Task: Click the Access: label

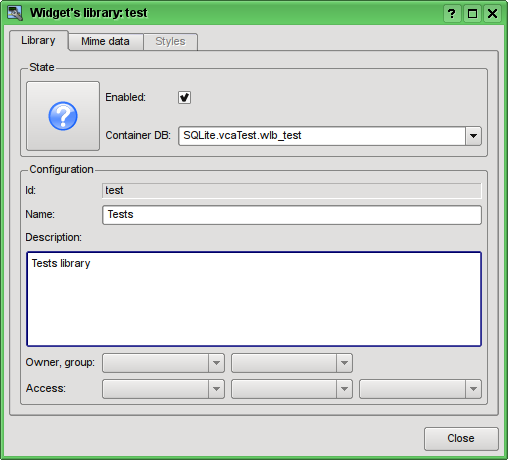Action: tap(46, 388)
